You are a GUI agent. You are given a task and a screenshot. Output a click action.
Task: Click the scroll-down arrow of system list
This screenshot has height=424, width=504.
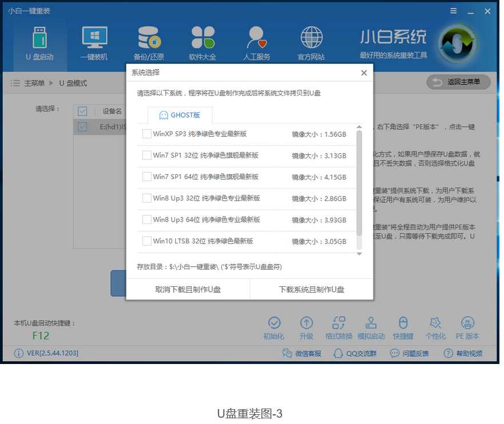pos(359,253)
